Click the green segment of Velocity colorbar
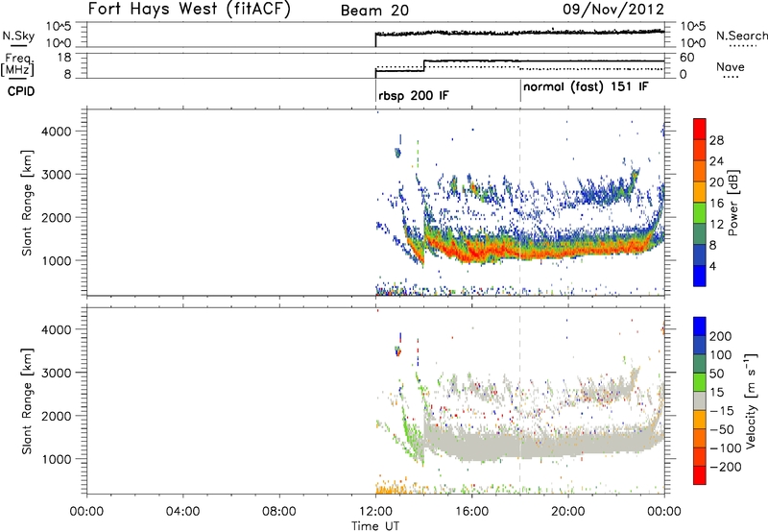This screenshot has width=768, height=532. coord(700,381)
